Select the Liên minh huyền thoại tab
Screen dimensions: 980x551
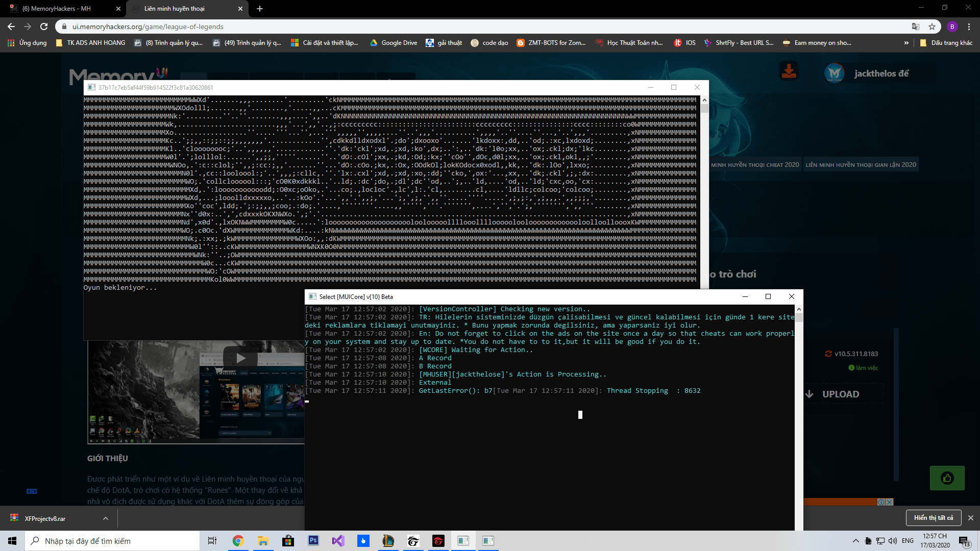[187, 9]
